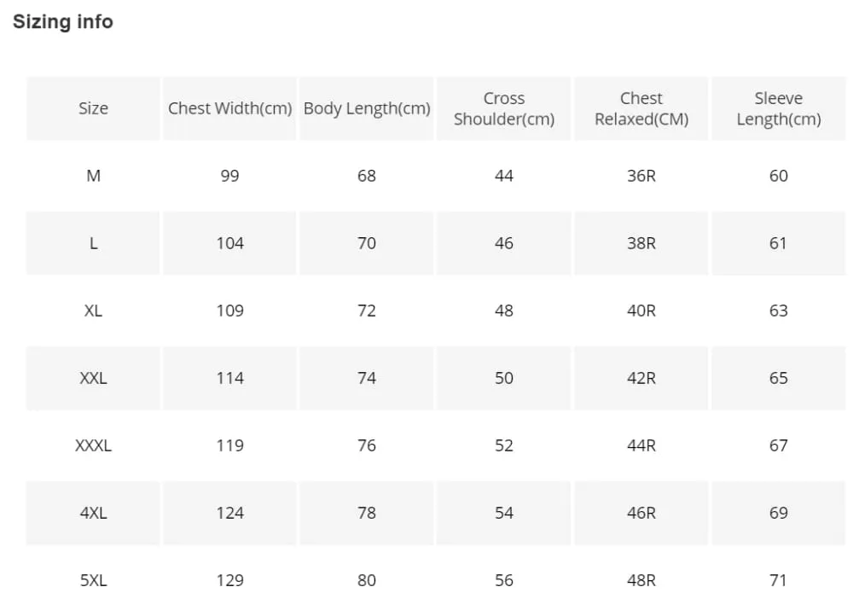Click the XXXL size row label
Screen dimensions: 853x616
click(93, 445)
